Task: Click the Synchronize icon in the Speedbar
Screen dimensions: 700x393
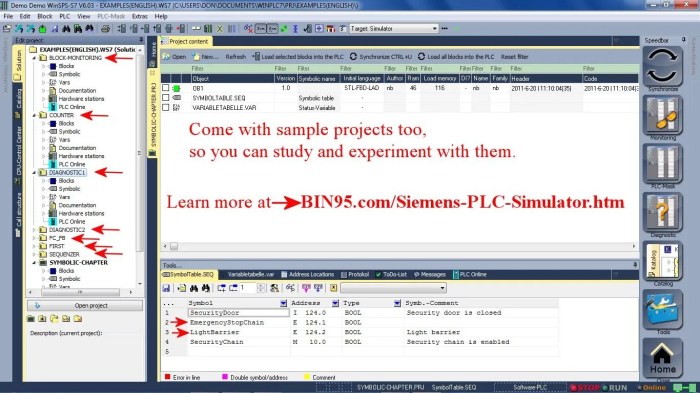Action: [x=662, y=67]
